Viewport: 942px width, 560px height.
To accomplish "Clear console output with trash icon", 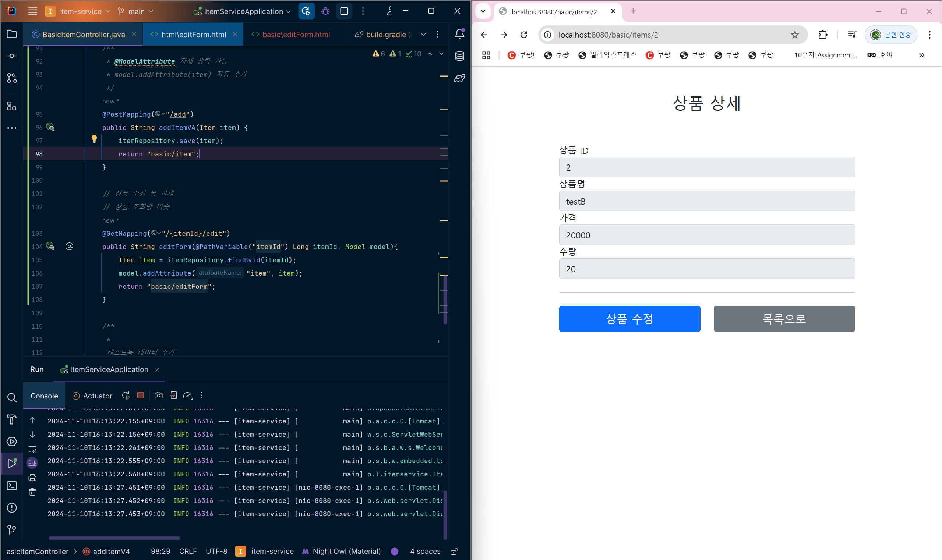I will (32, 492).
